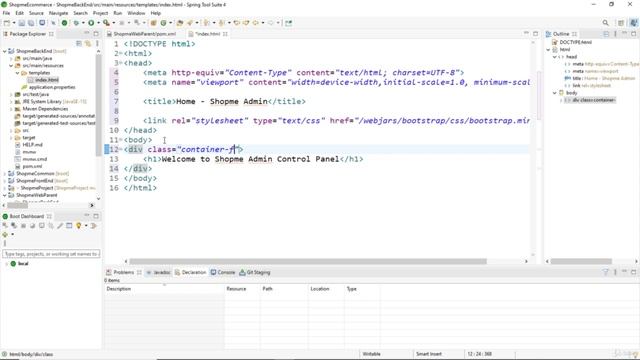Select pom.xml in ShopmeBackEnd project
This screenshot has height=360, width=640.
tap(32, 167)
